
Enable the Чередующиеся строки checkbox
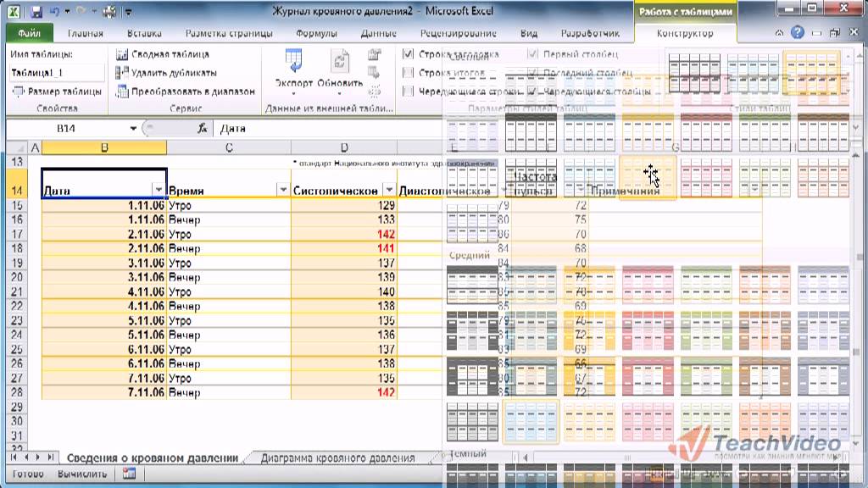pyautogui.click(x=408, y=91)
